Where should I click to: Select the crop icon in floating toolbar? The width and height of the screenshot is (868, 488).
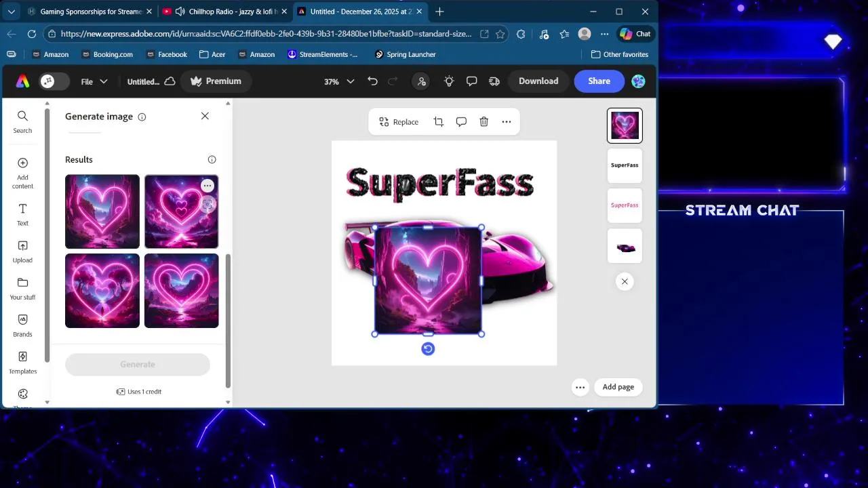[439, 122]
